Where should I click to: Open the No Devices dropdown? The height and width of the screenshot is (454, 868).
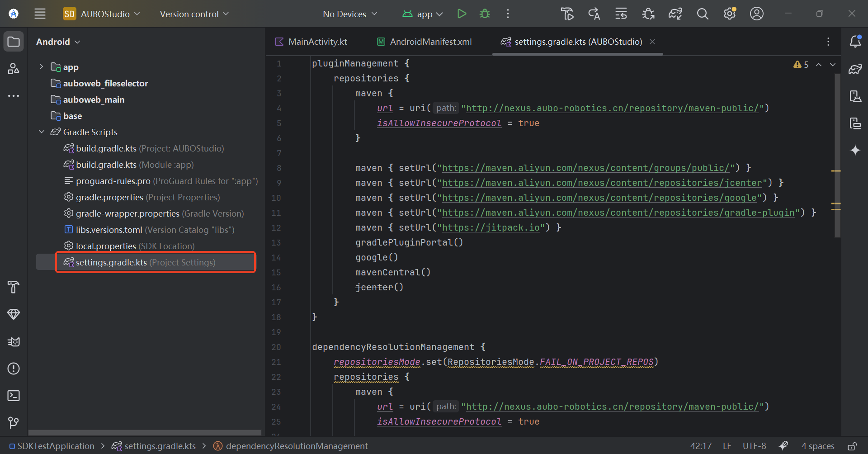350,14
